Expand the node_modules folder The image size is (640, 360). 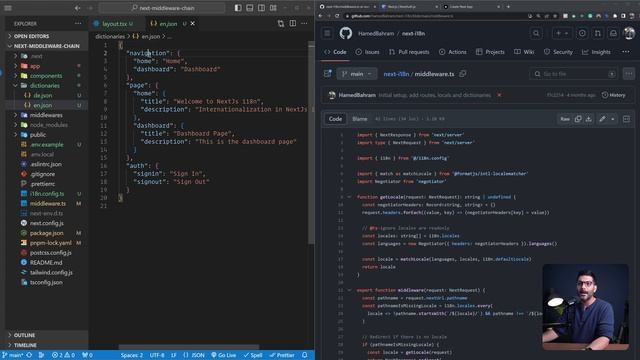coord(49,125)
